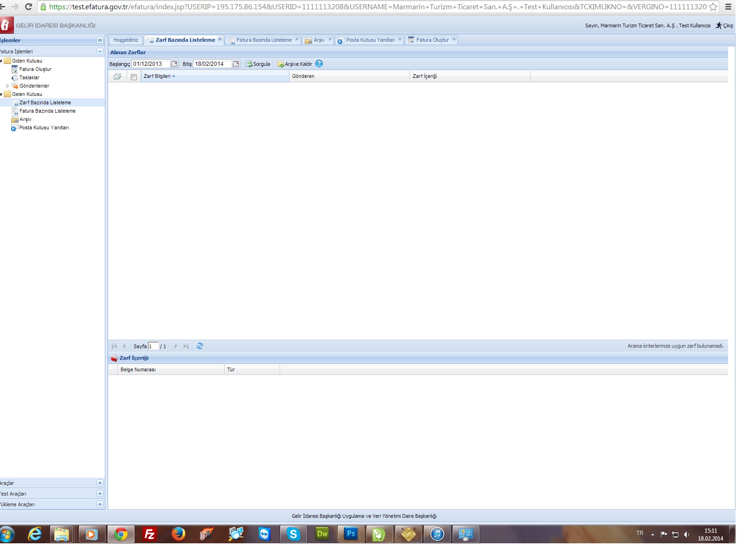This screenshot has width=742, height=560.
Task: Go to the last page using the pager arrow
Action: (x=186, y=346)
